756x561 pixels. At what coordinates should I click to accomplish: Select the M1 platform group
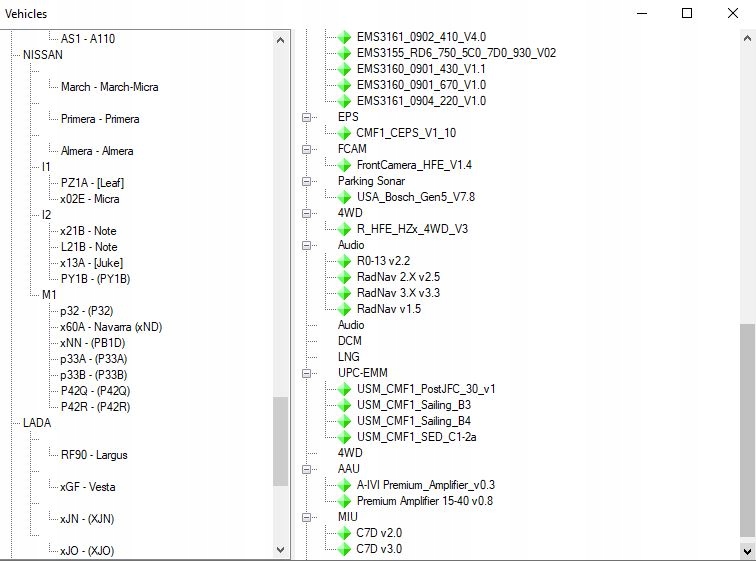[x=49, y=295]
